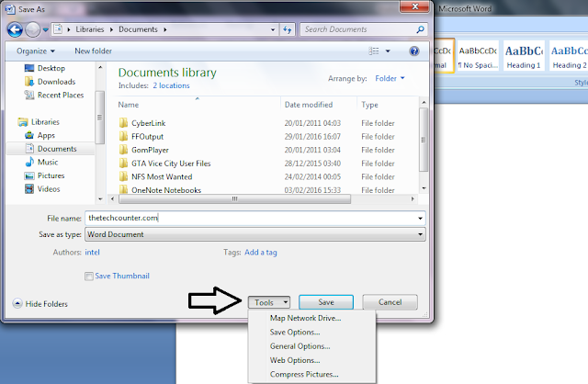
Task: Click the scroll right arrow of file list
Action: [413, 198]
